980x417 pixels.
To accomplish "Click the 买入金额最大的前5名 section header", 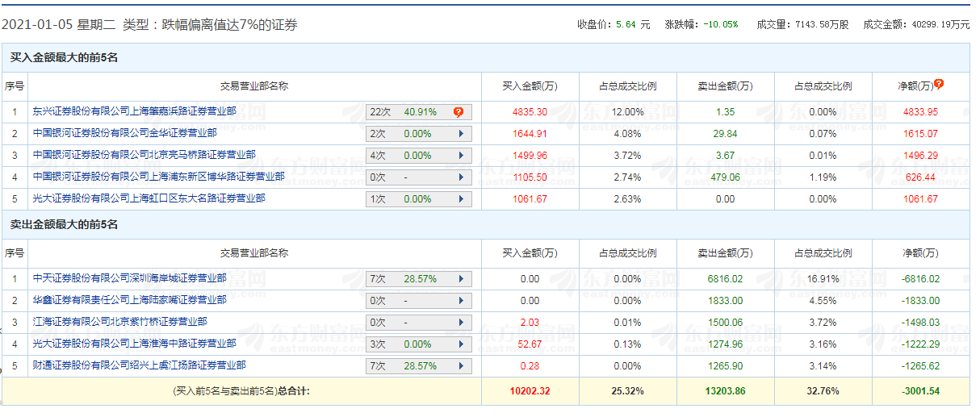I will click(64, 58).
